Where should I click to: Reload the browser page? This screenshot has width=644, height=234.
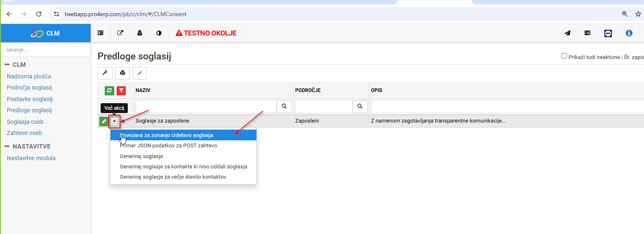[x=39, y=14]
